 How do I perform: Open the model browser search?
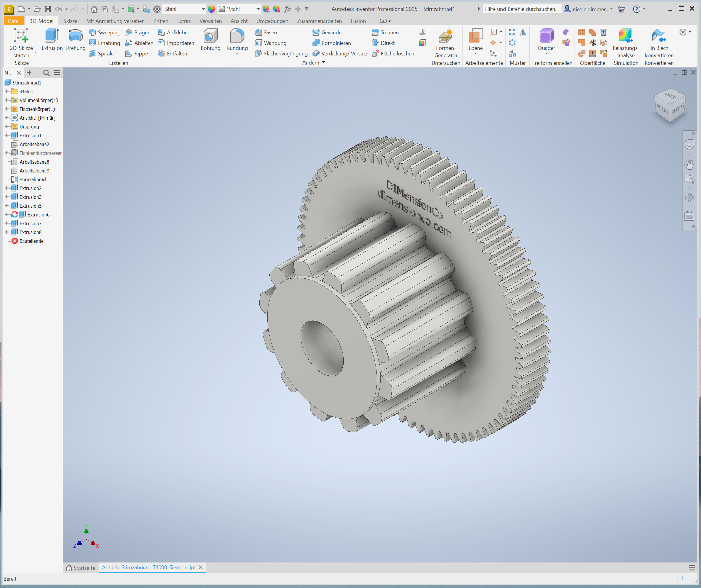(x=46, y=73)
